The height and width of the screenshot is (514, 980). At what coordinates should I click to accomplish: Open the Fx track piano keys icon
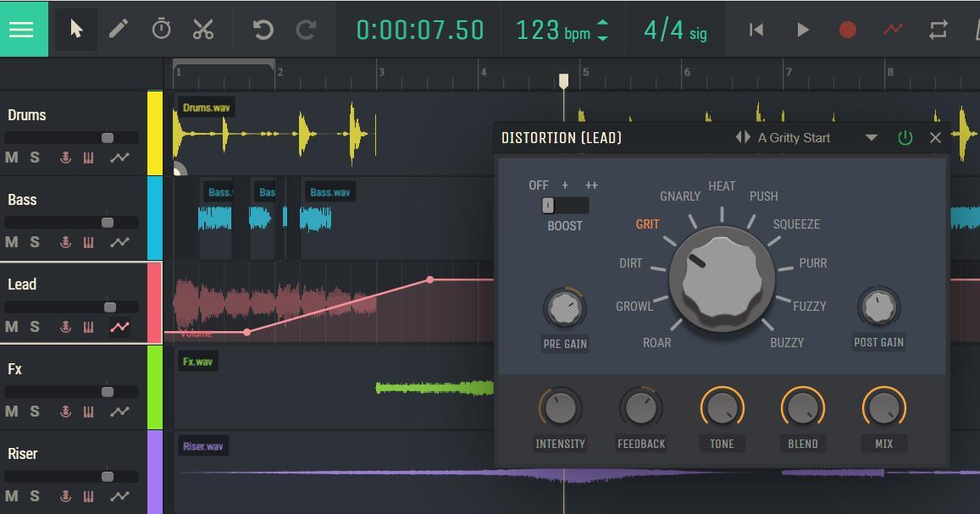click(89, 411)
